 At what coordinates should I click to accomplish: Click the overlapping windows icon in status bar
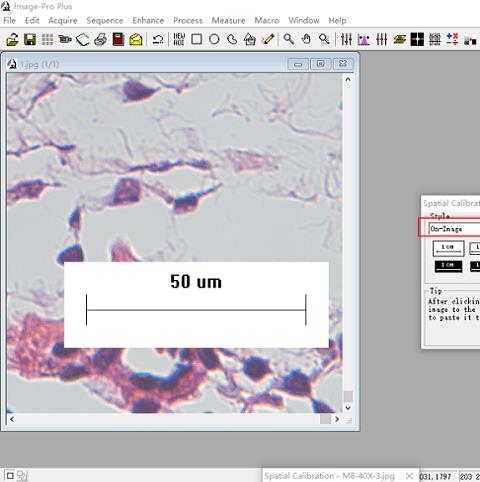point(22,476)
